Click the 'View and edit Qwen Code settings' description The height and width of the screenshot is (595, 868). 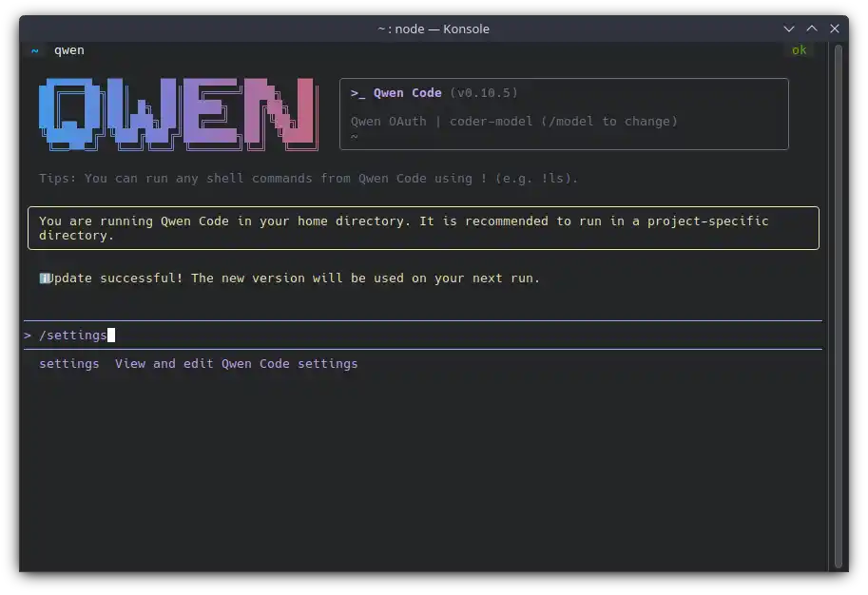click(x=236, y=363)
